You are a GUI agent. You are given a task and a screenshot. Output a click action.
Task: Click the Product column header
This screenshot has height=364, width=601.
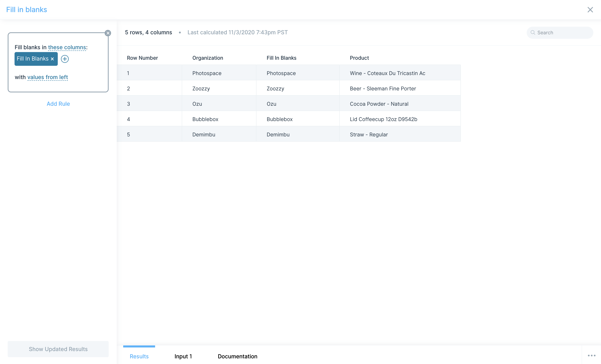point(359,58)
